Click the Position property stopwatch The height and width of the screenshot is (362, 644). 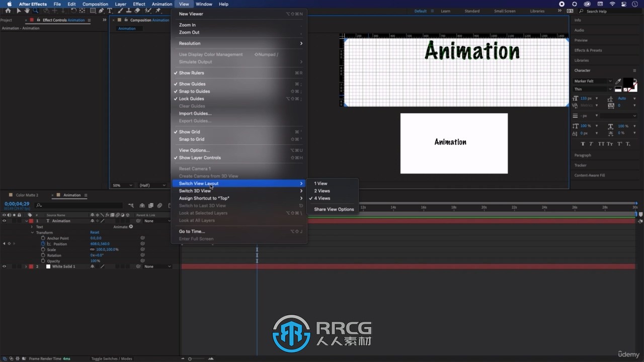tap(43, 244)
